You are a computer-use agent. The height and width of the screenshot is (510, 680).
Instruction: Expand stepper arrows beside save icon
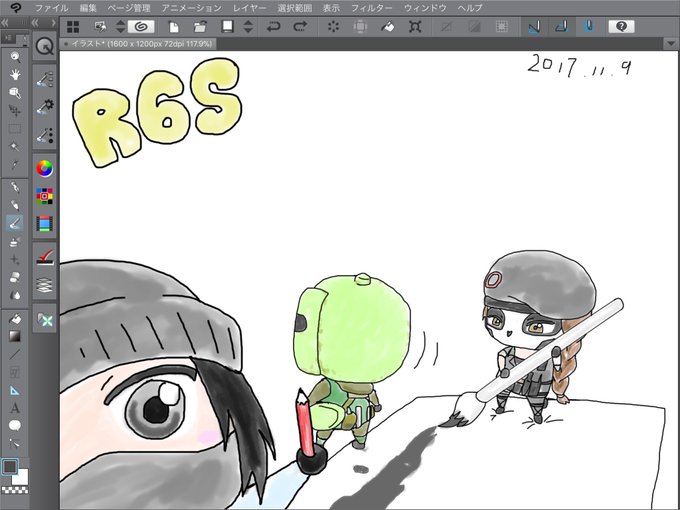(x=248, y=27)
